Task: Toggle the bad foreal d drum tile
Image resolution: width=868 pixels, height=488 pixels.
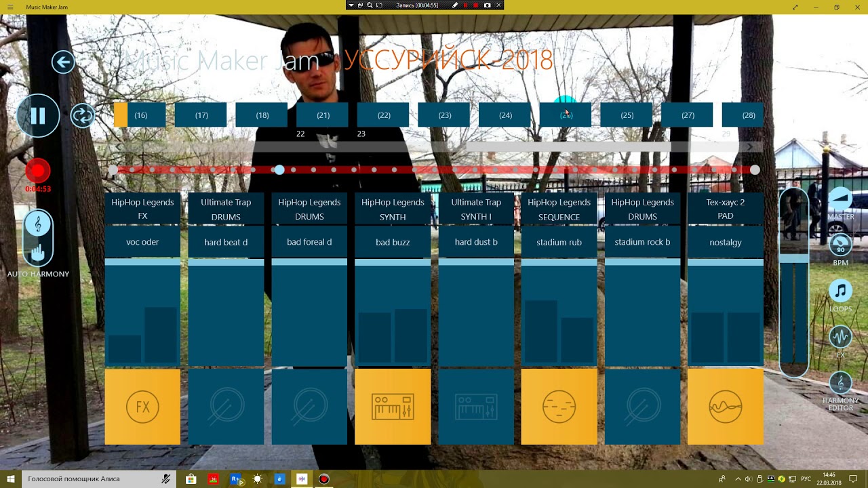Action: [x=309, y=407]
